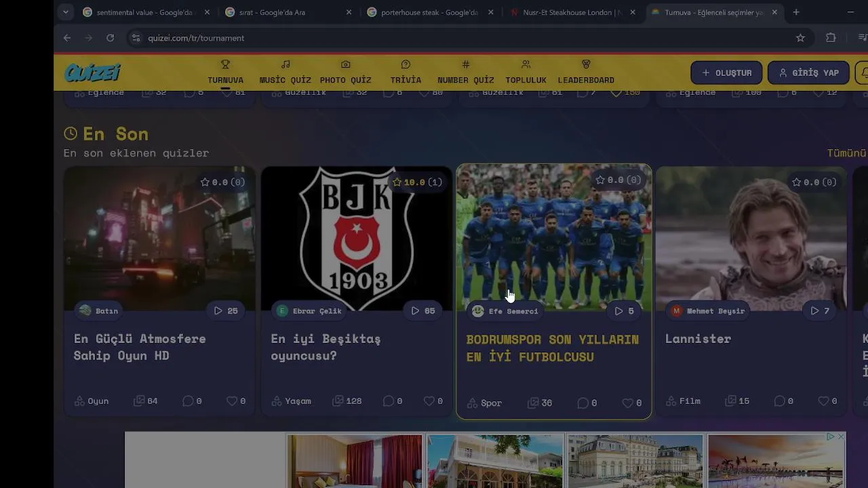Click the star rating on Lannister card

point(814,182)
